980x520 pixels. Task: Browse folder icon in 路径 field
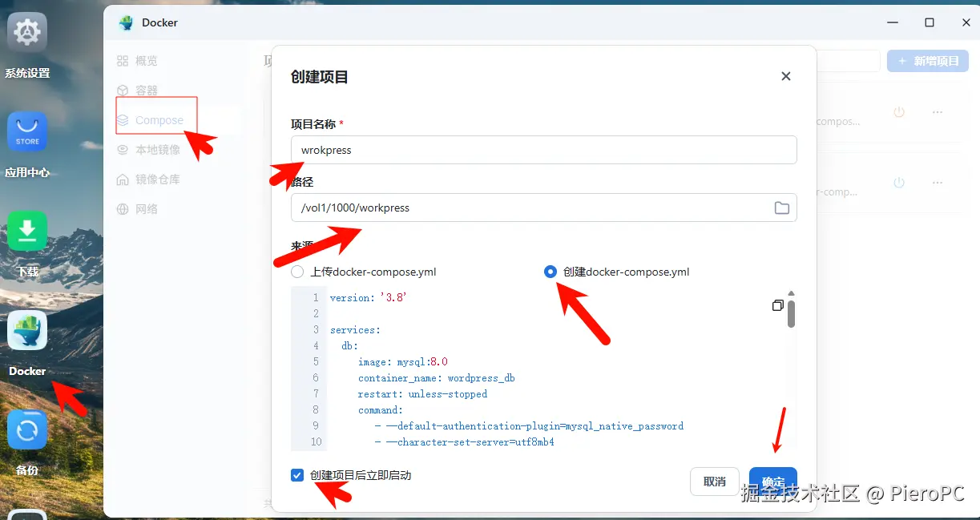click(782, 208)
